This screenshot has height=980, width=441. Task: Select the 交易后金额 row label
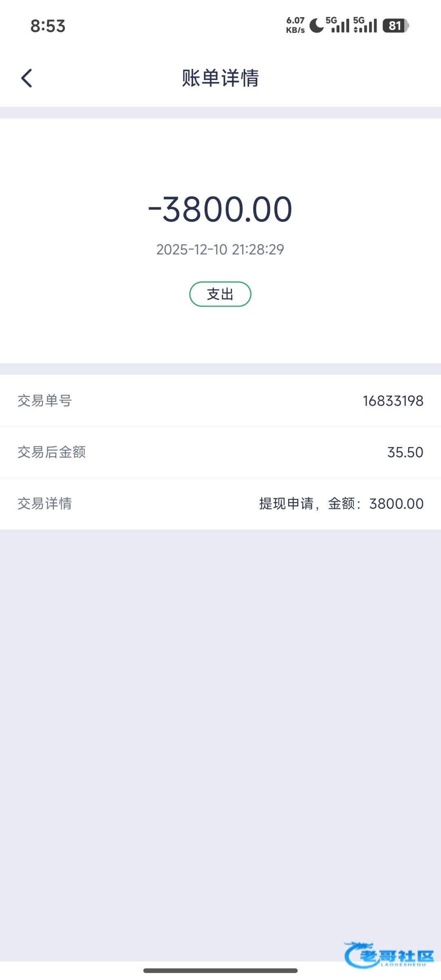point(51,452)
